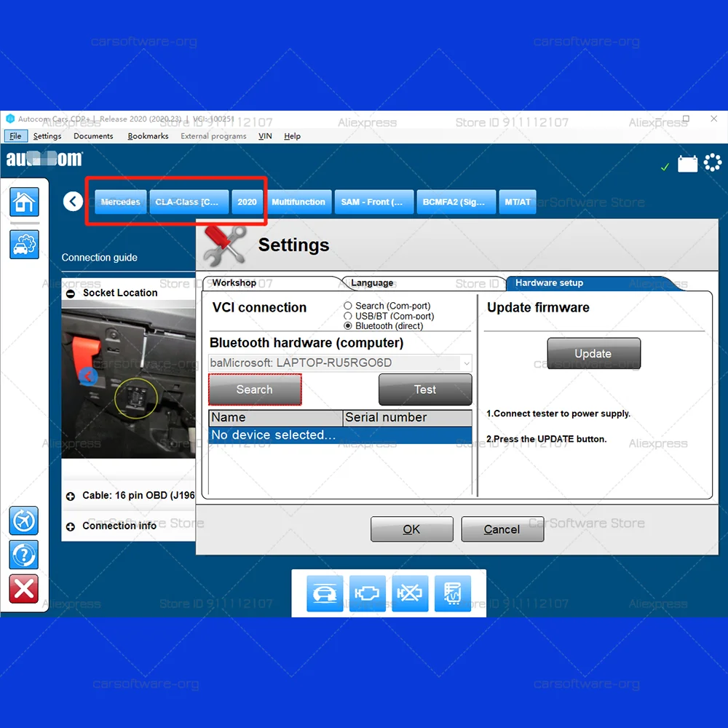Click the Multifunction breadcrumb button
This screenshot has height=728, width=728.
[298, 202]
